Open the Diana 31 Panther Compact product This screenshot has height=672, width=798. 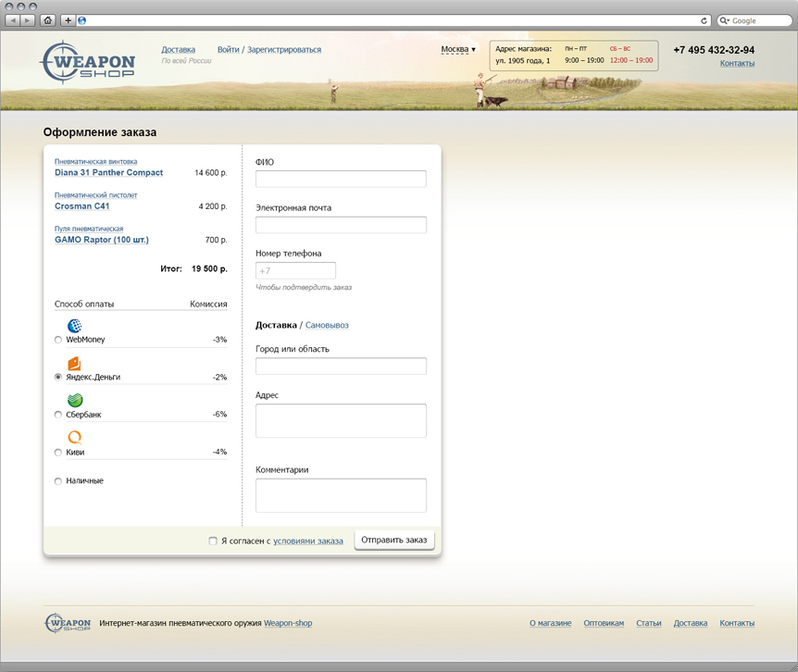[x=109, y=172]
